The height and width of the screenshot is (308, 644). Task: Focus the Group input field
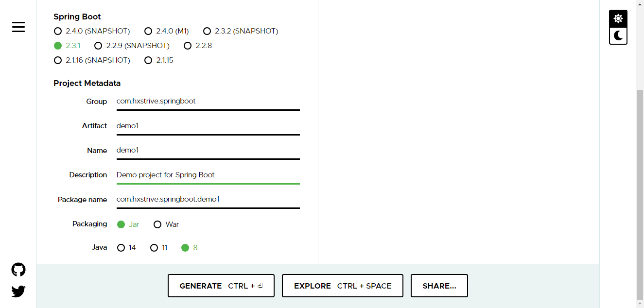(208, 102)
